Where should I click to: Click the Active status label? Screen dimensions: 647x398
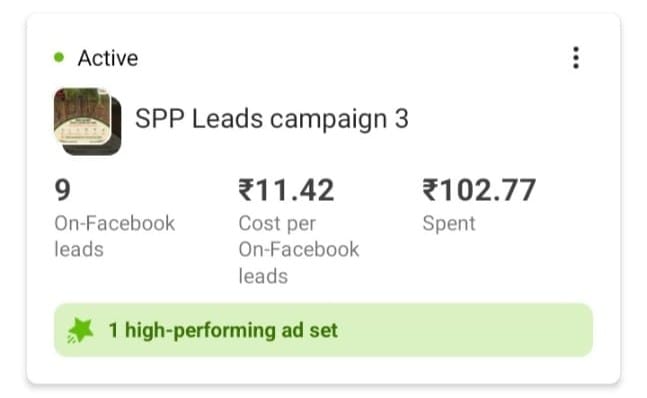108,58
